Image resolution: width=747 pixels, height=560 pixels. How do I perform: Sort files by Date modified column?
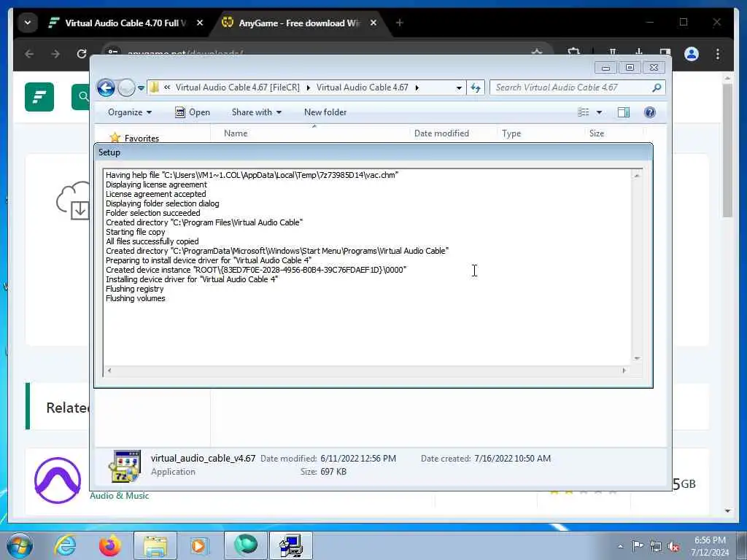coord(441,133)
